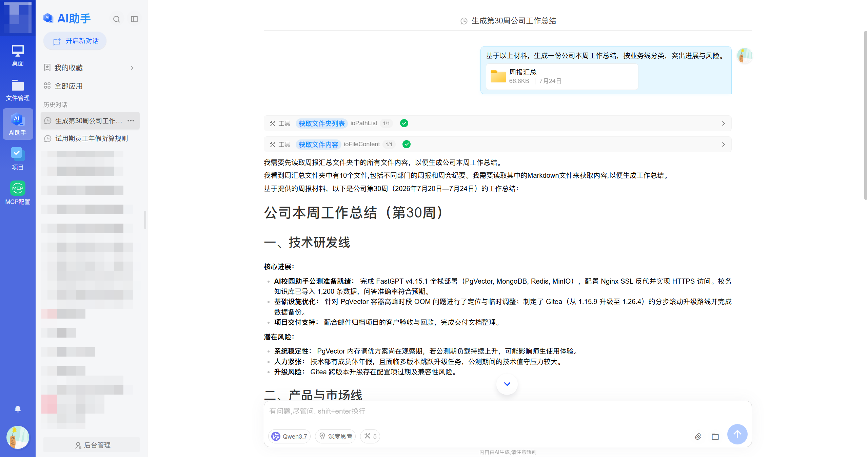Image resolution: width=868 pixels, height=457 pixels.
Task: Click the 核心进展： label
Action: pyautogui.click(x=279, y=267)
